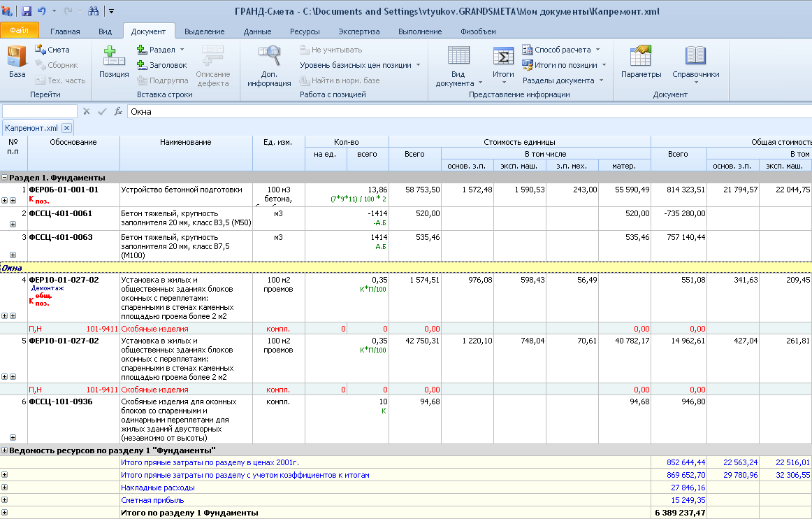This screenshot has height=519, width=812.
Task: Go to Смета view
Action: click(x=52, y=50)
